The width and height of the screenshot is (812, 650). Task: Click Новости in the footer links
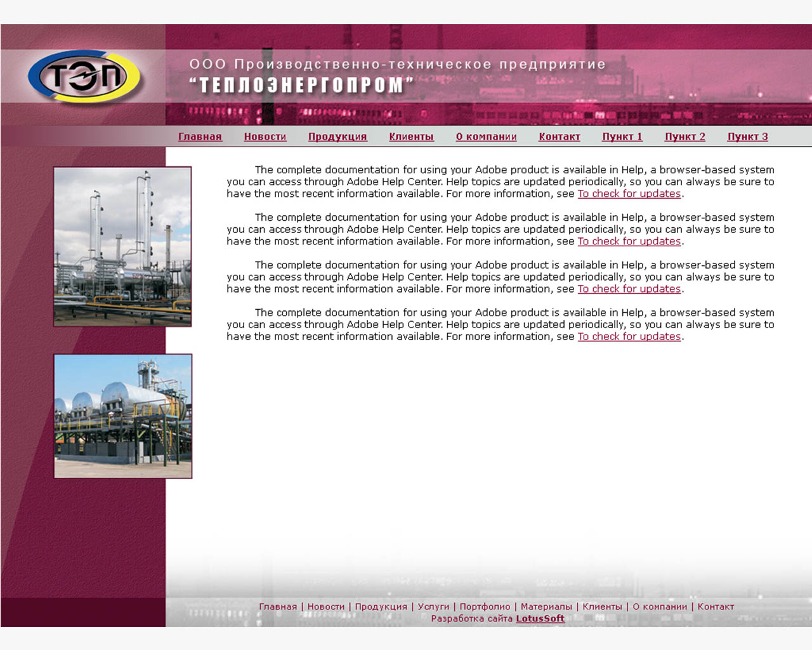[326, 606]
